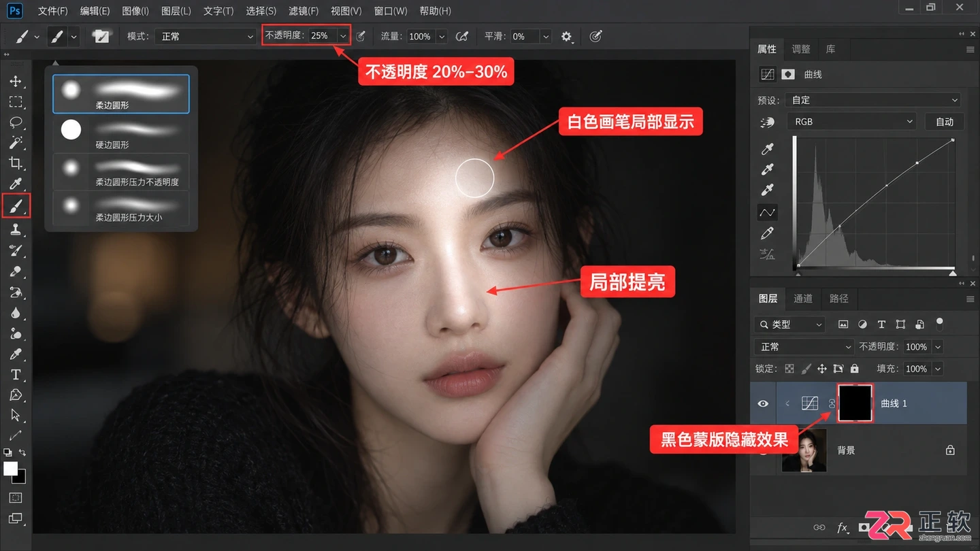The image size is (980, 551).
Task: Click the layer fx styles button
Action: (x=843, y=528)
